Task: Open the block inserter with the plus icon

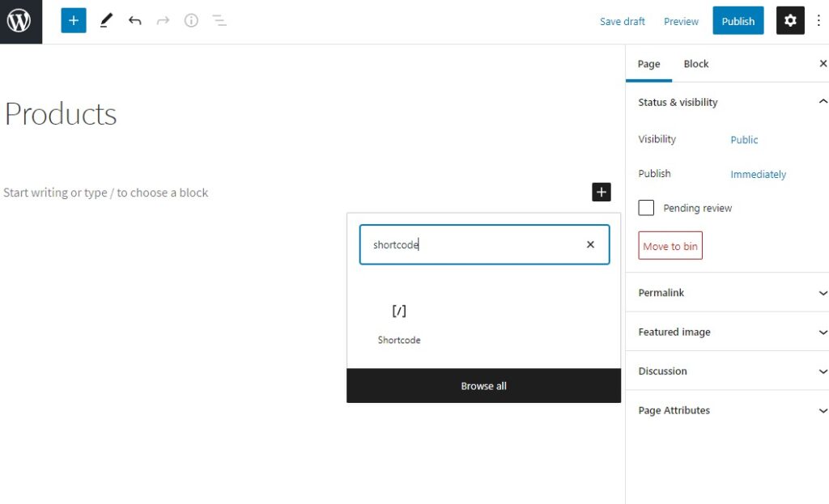Action: (73, 20)
